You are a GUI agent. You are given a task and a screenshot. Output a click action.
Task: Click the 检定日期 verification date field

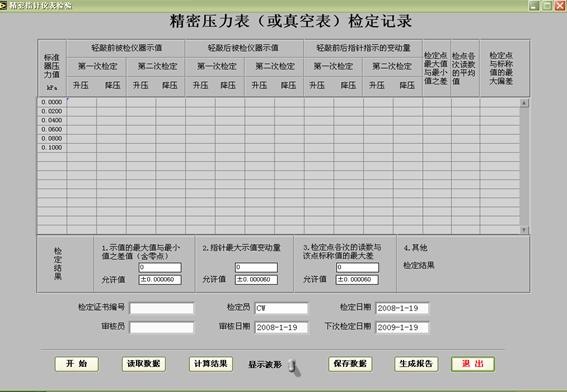click(x=402, y=308)
